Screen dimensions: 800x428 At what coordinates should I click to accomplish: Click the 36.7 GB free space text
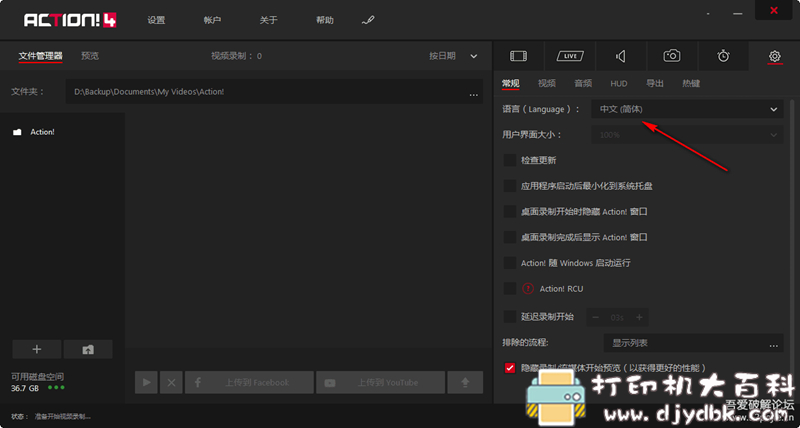24,388
